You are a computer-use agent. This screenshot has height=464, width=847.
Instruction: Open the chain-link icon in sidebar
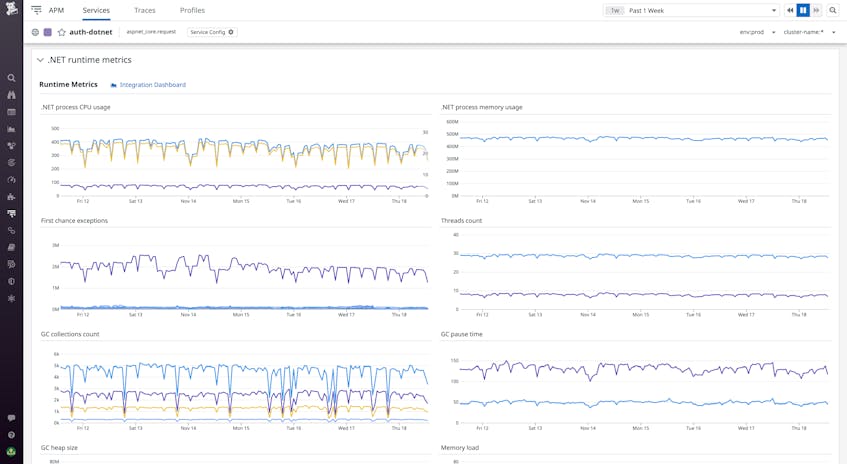(x=11, y=231)
